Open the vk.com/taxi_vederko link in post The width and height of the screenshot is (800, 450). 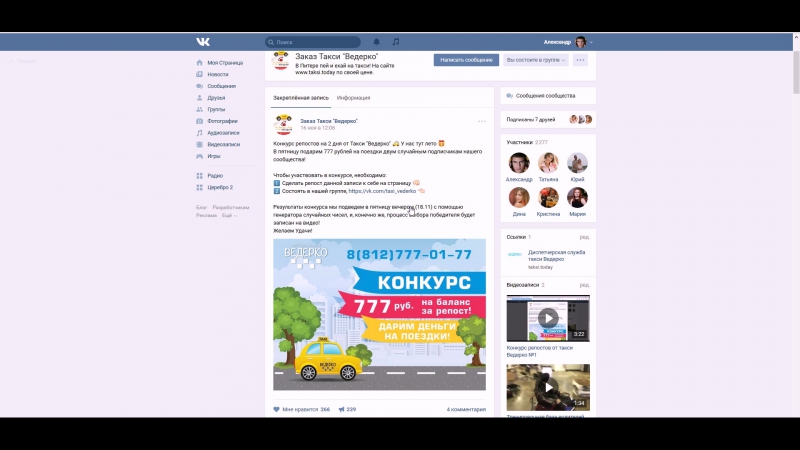pyautogui.click(x=382, y=191)
